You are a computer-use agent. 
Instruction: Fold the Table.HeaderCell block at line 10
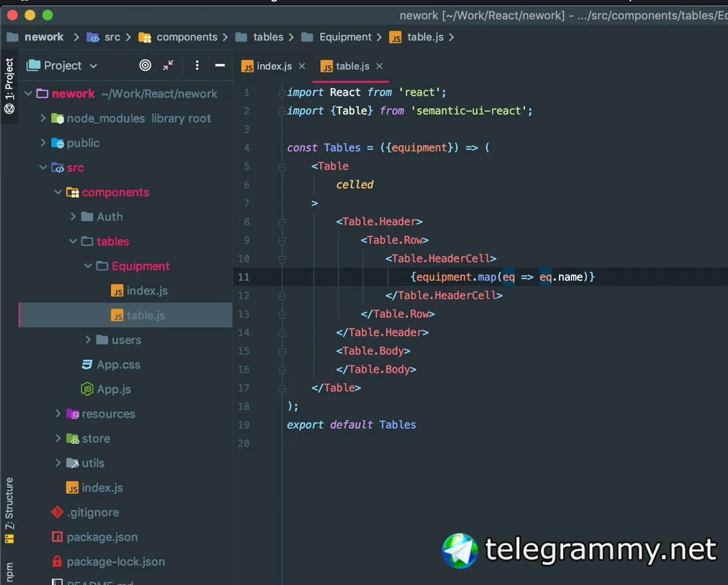(x=282, y=259)
